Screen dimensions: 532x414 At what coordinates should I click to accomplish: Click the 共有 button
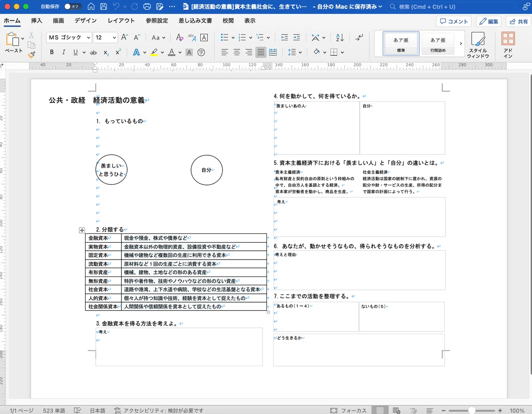pyautogui.click(x=518, y=21)
